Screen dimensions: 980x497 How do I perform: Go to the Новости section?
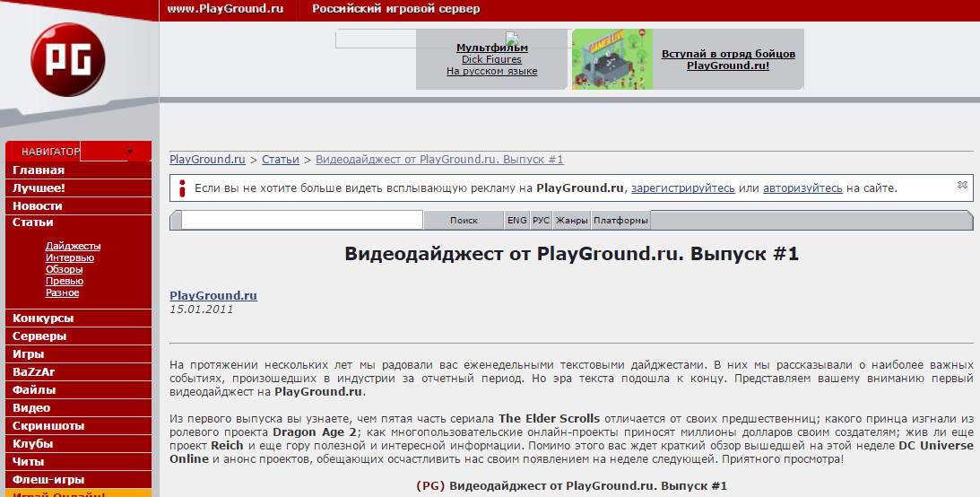point(78,205)
